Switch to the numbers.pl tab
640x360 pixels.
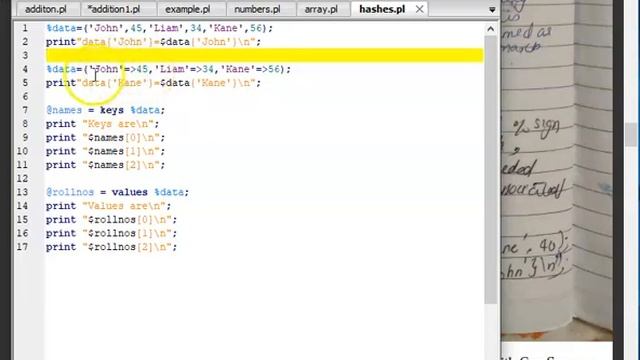tap(257, 9)
